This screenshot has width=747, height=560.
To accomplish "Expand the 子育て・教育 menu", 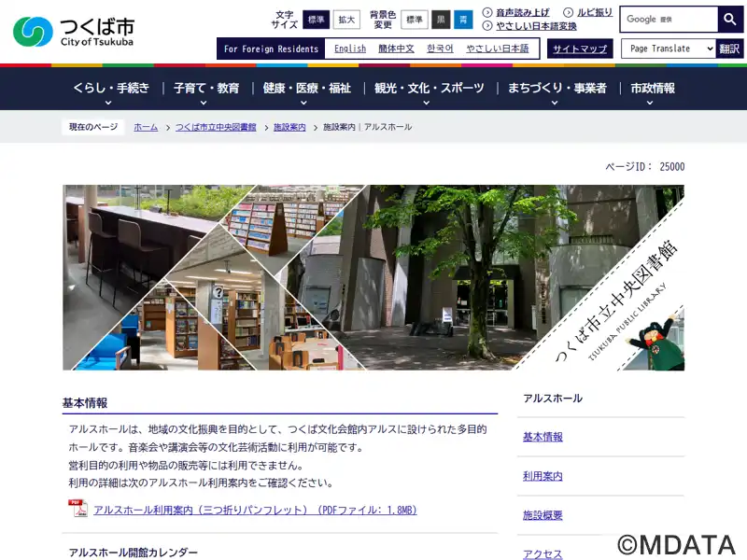I will pyautogui.click(x=206, y=89).
